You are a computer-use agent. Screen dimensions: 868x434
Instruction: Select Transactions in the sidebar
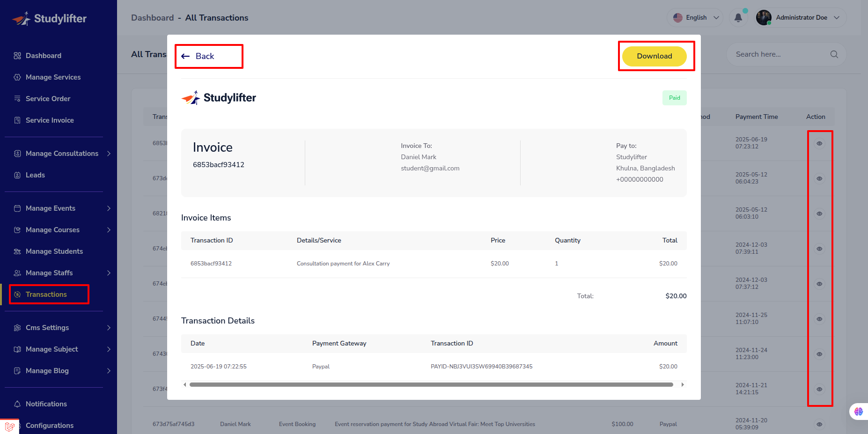tap(46, 294)
